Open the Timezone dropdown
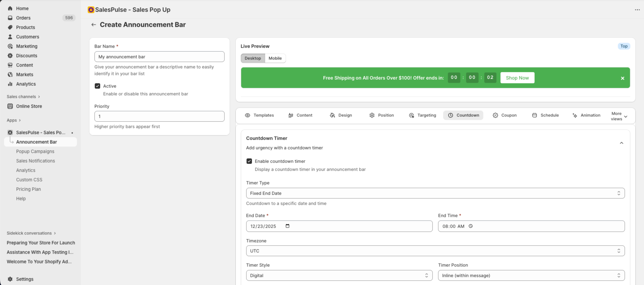The image size is (644, 285). pos(435,251)
